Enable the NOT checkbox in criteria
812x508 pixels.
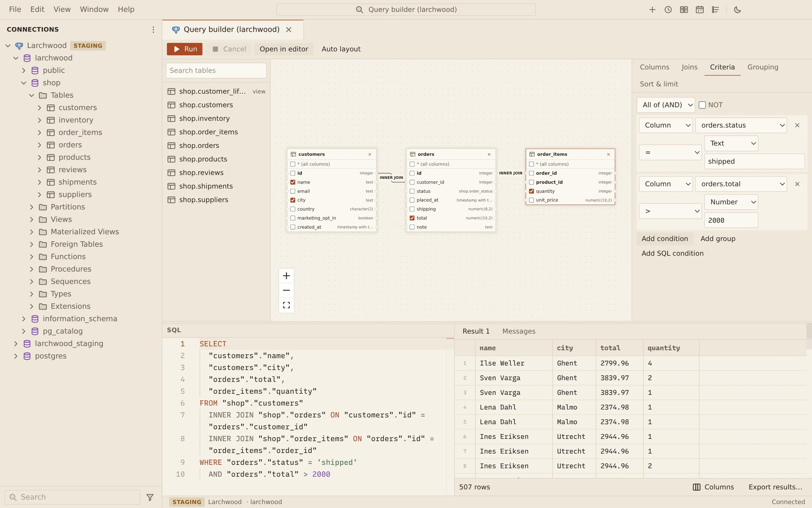click(702, 105)
